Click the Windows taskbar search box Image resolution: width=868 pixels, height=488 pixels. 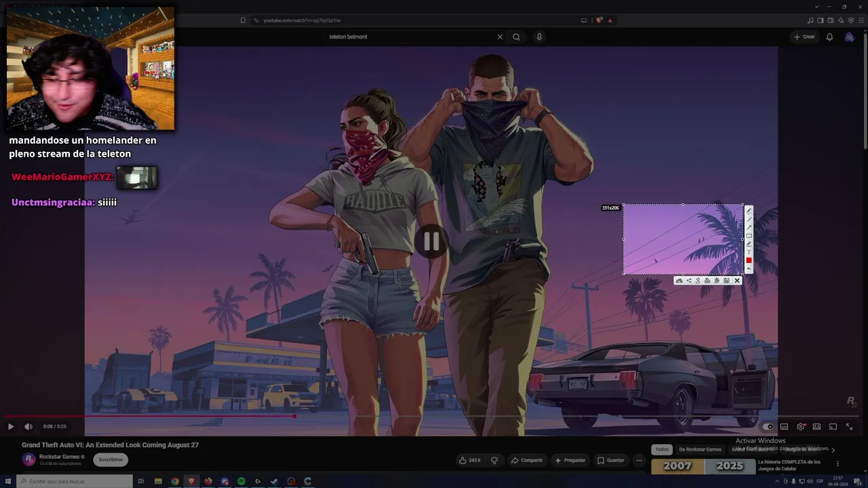(x=75, y=481)
